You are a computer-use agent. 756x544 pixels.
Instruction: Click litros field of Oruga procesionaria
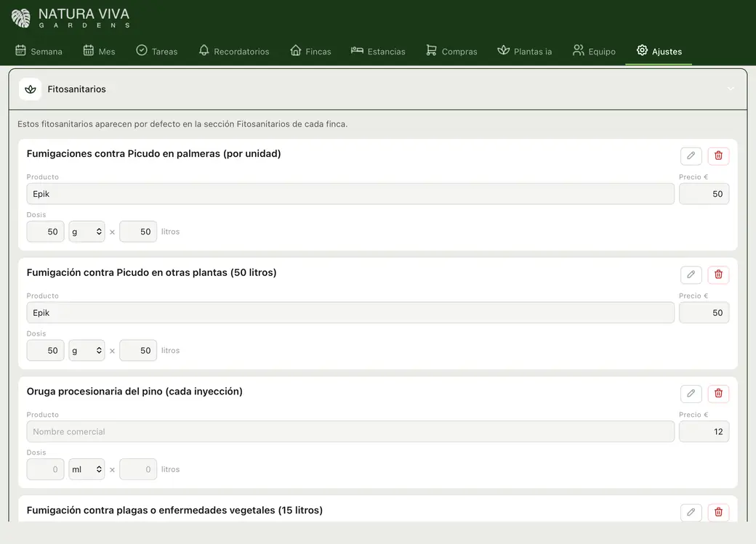coord(138,469)
